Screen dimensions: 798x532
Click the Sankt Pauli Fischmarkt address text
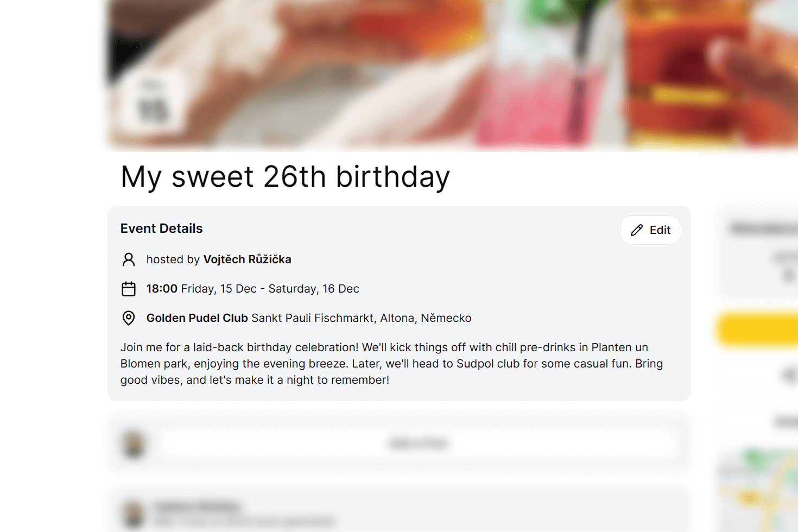pos(314,318)
